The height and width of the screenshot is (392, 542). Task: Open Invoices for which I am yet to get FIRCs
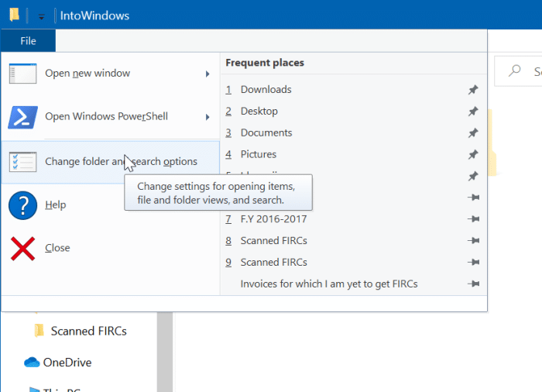pyautogui.click(x=342, y=284)
